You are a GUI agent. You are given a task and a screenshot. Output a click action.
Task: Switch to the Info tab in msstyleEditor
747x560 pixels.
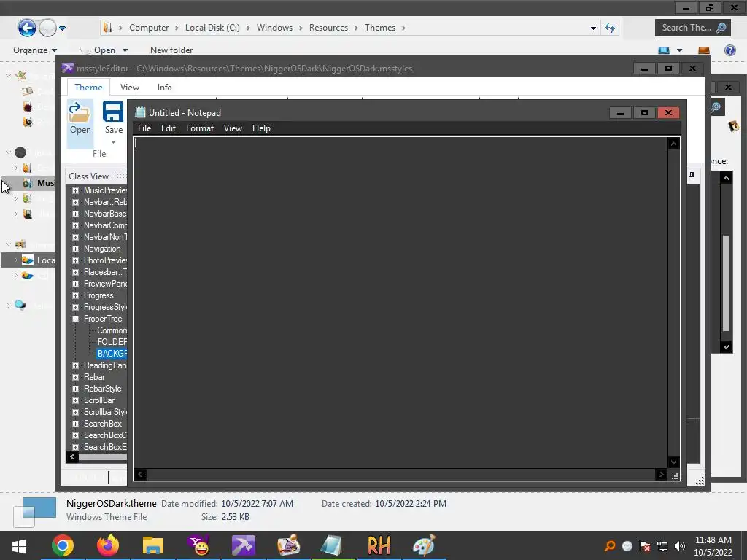coord(164,87)
